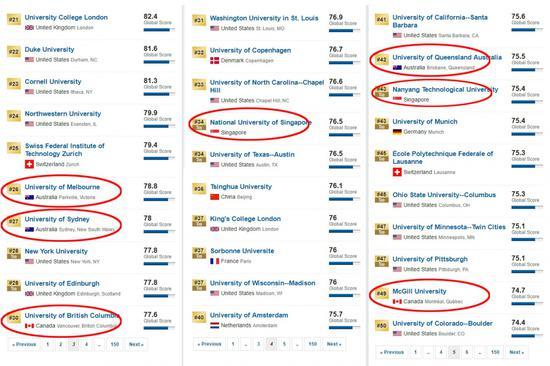This screenshot has height=366, width=550.
Task: Click the 82.4 global score
Action: point(150,16)
